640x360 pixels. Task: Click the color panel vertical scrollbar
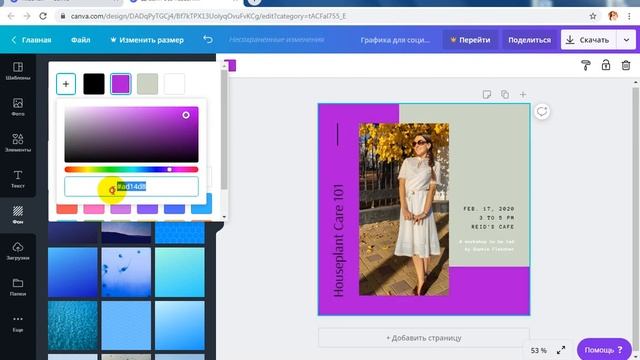pyautogui.click(x=224, y=130)
